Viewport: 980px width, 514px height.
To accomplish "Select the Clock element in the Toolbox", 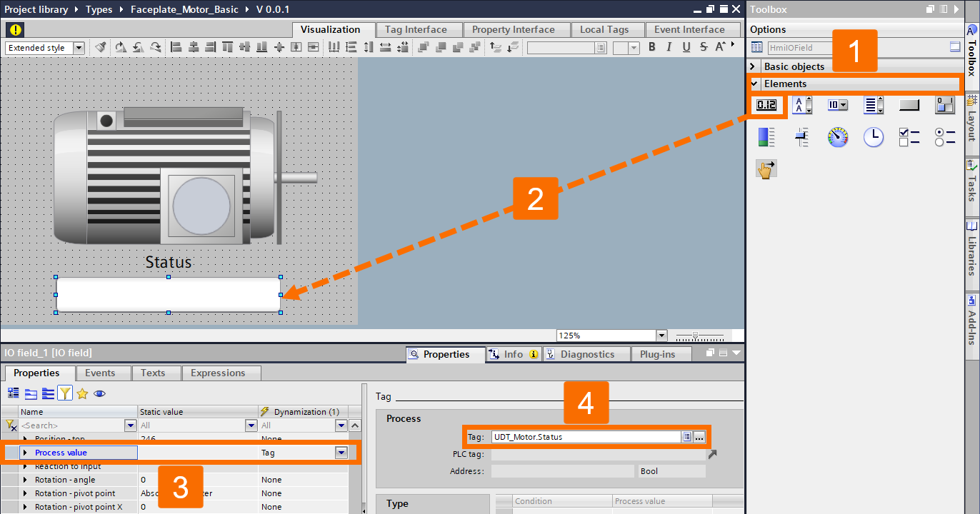I will click(873, 137).
